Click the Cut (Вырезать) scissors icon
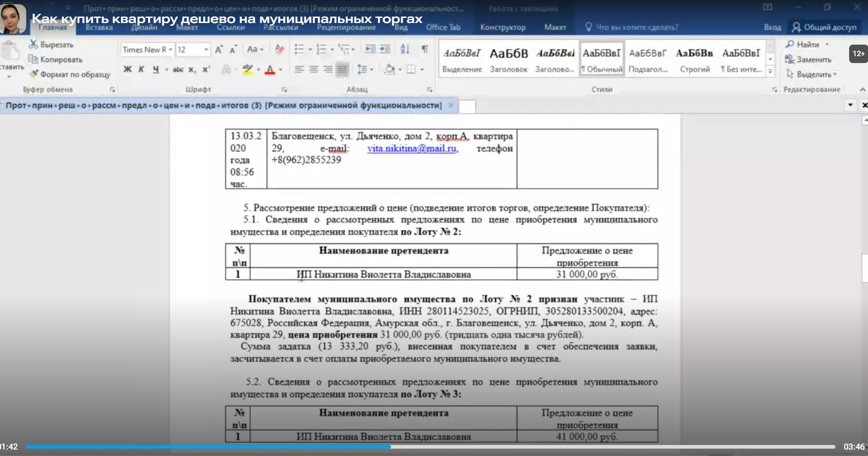This screenshot has width=868, height=456. click(x=33, y=44)
